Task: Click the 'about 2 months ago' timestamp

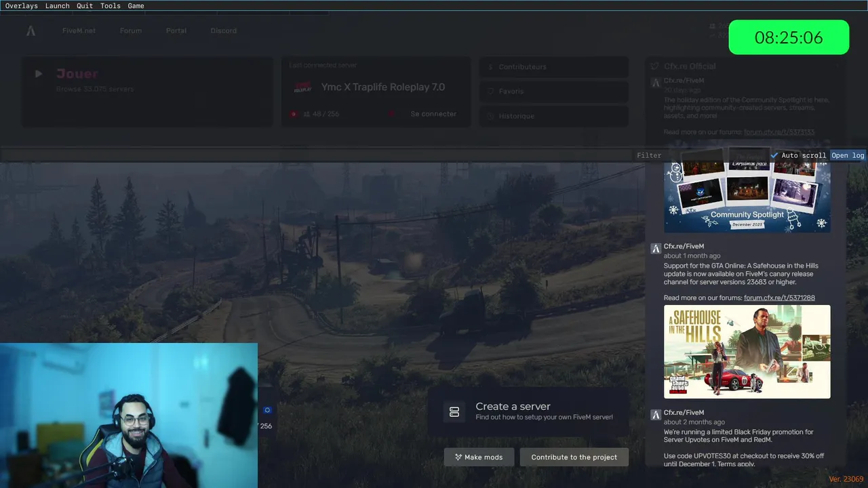Action: tap(694, 422)
